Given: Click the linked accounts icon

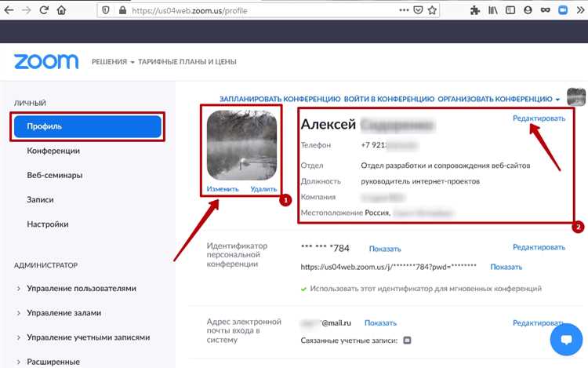Looking at the screenshot, I should [x=407, y=341].
